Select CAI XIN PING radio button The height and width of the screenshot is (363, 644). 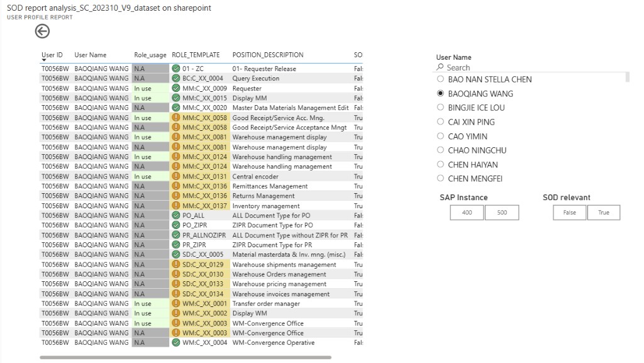(x=440, y=121)
